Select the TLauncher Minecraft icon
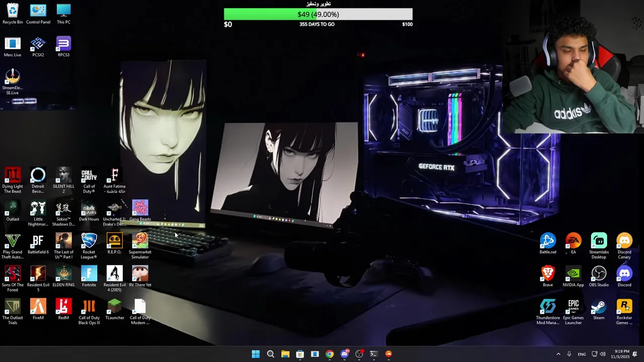This screenshot has height=362, width=644. (115, 309)
